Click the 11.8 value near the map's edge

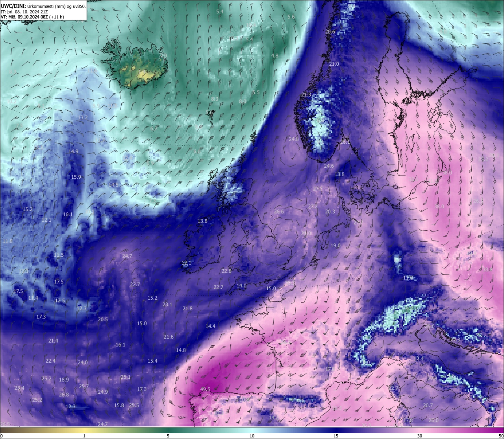[x=7, y=241]
